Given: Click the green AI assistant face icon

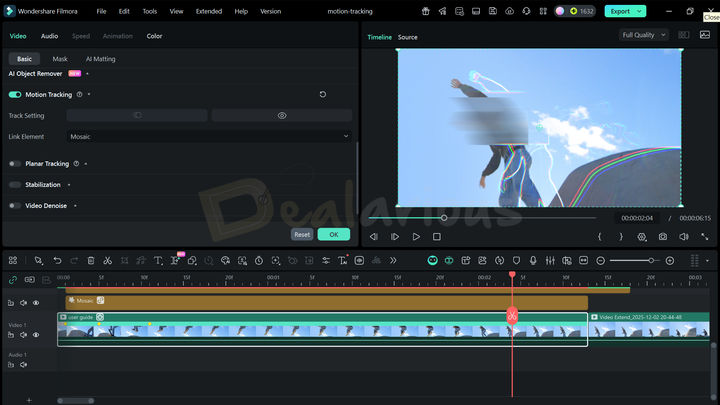Looking at the screenshot, I should 433,260.
